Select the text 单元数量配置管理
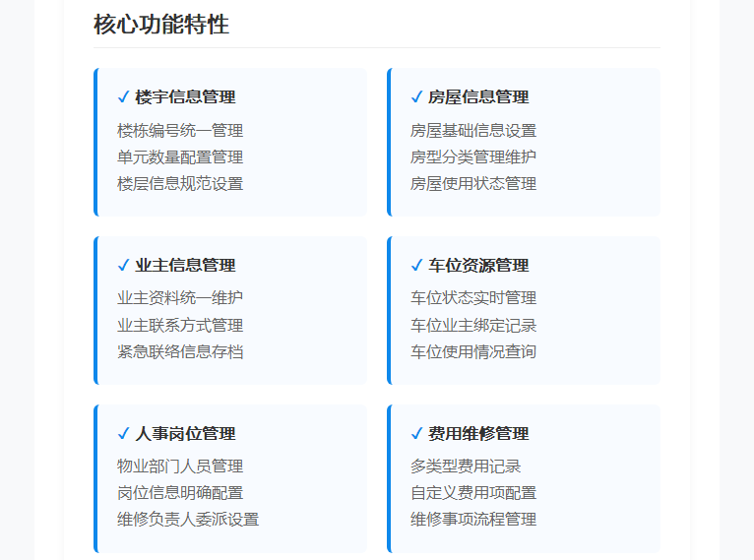The width and height of the screenshot is (754, 560). click(x=180, y=157)
